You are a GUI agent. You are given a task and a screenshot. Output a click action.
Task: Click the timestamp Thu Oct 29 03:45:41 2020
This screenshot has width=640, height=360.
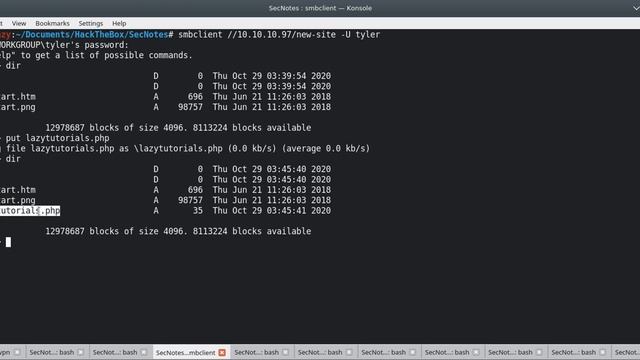tap(271, 211)
